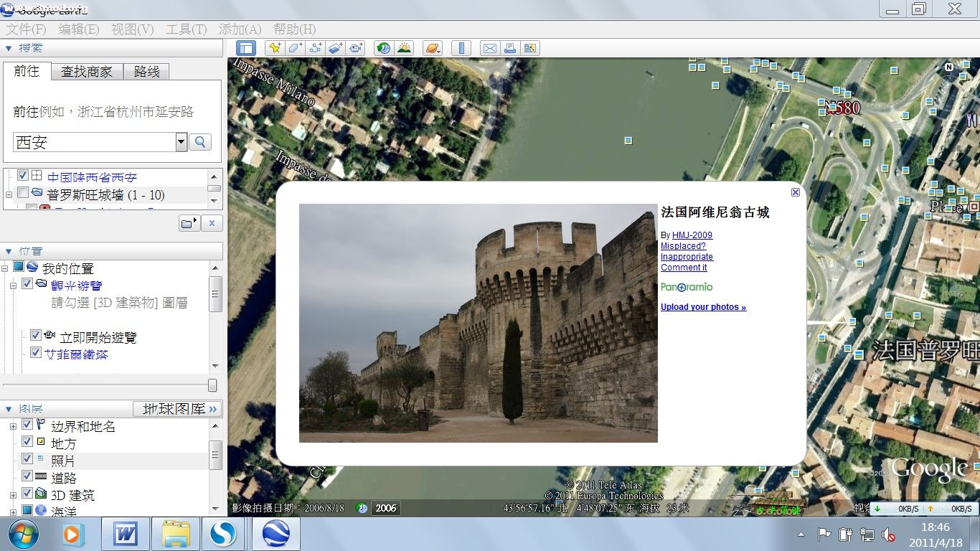The width and height of the screenshot is (980, 551).
Task: Open the search history dropdown arrow
Action: click(x=182, y=142)
